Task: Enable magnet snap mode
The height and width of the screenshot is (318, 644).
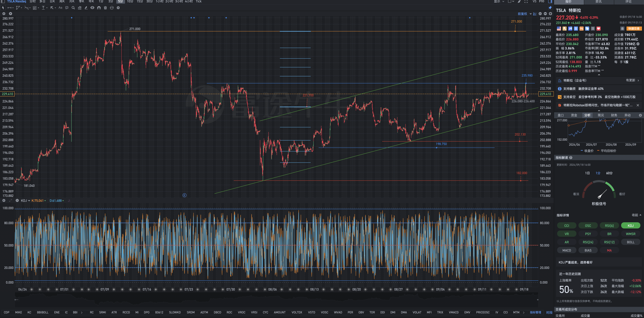Action: click(99, 8)
